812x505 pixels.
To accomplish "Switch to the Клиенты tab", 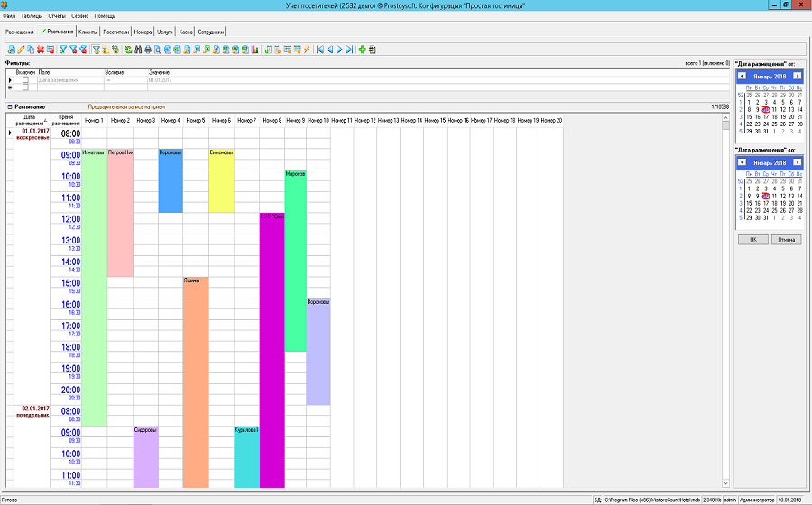I will tap(88, 32).
